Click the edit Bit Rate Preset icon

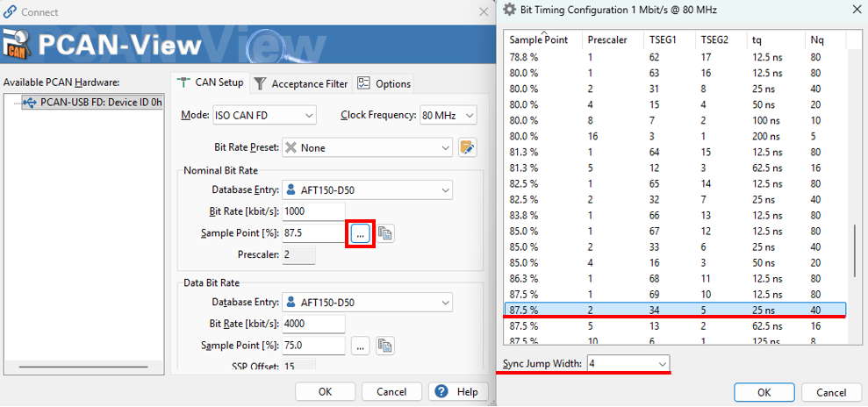[468, 147]
